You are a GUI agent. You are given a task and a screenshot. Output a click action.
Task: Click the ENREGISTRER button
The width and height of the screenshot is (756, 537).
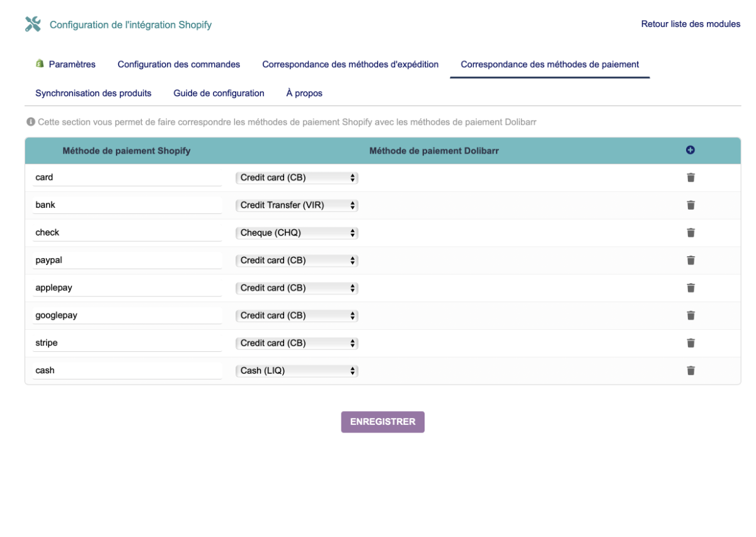(382, 422)
